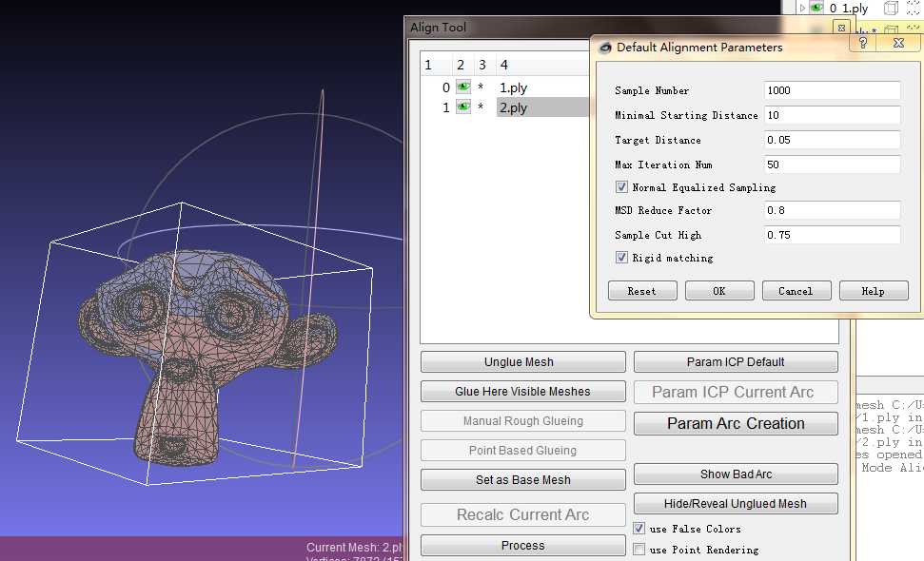
Task: Click the Show Bad Arc button
Action: point(736,474)
